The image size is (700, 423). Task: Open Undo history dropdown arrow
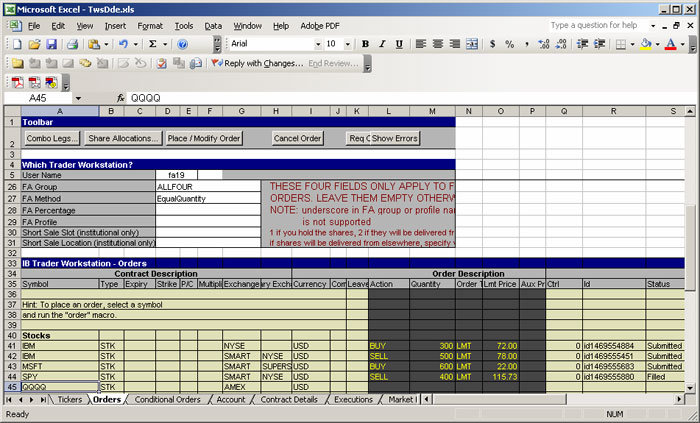click(135, 44)
